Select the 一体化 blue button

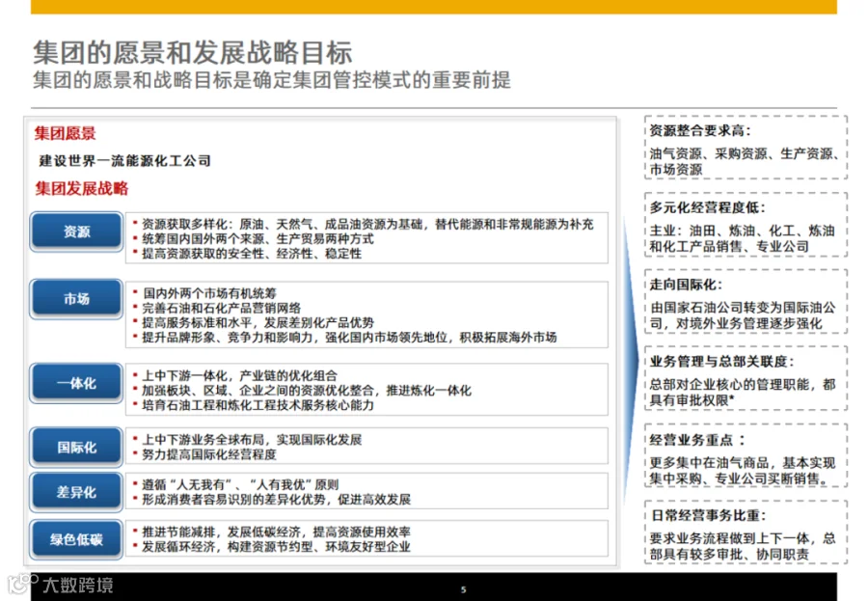click(76, 383)
